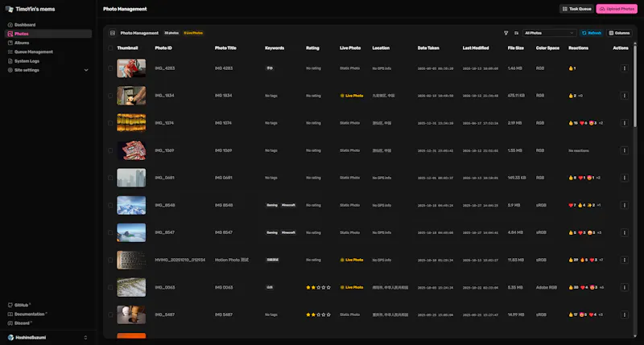Screen dimensions: 644x345
Task: Click the Upload Photos button
Action: tap(617, 9)
